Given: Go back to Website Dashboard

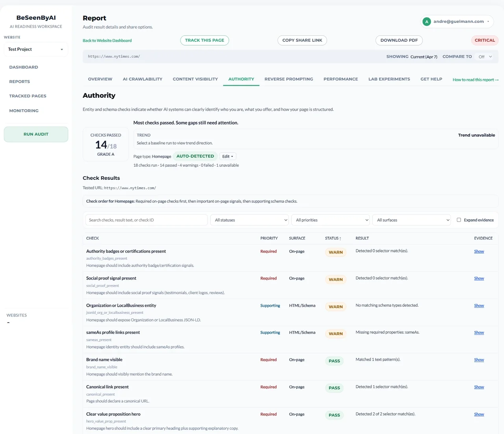Looking at the screenshot, I should pyautogui.click(x=107, y=41).
